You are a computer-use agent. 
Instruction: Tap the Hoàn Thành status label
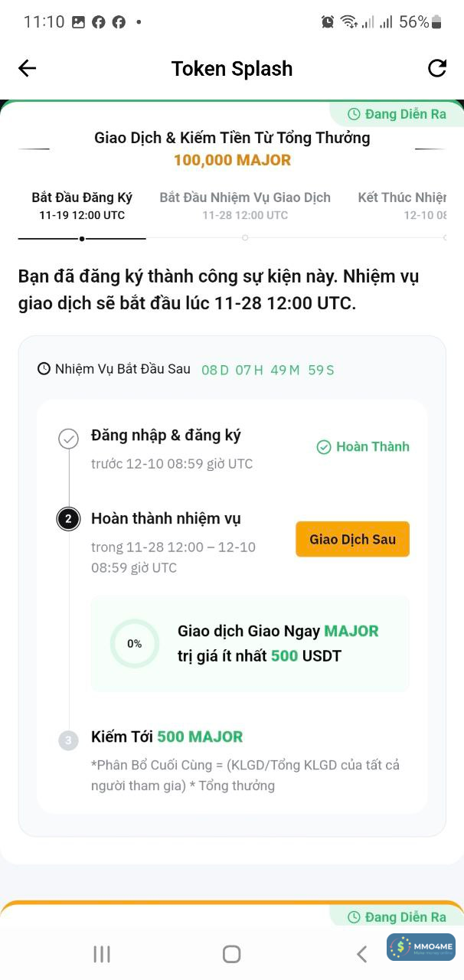364,446
